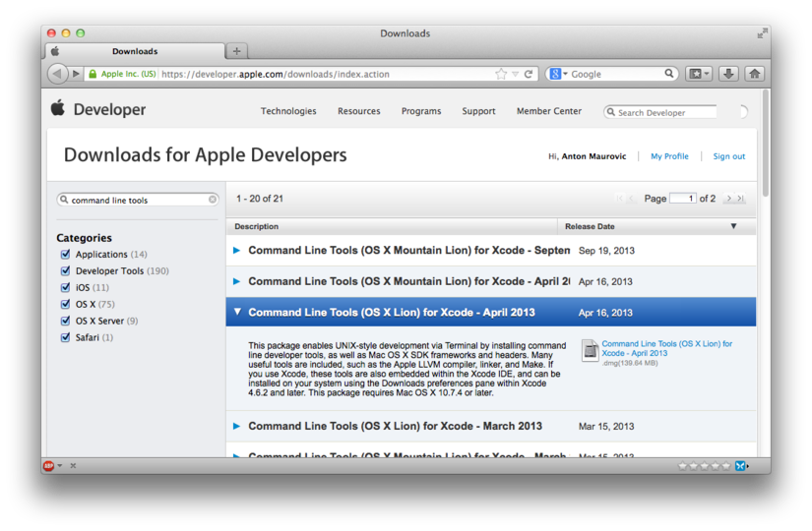Click the Sign out link
Image resolution: width=812 pixels, height=531 pixels.
(728, 156)
